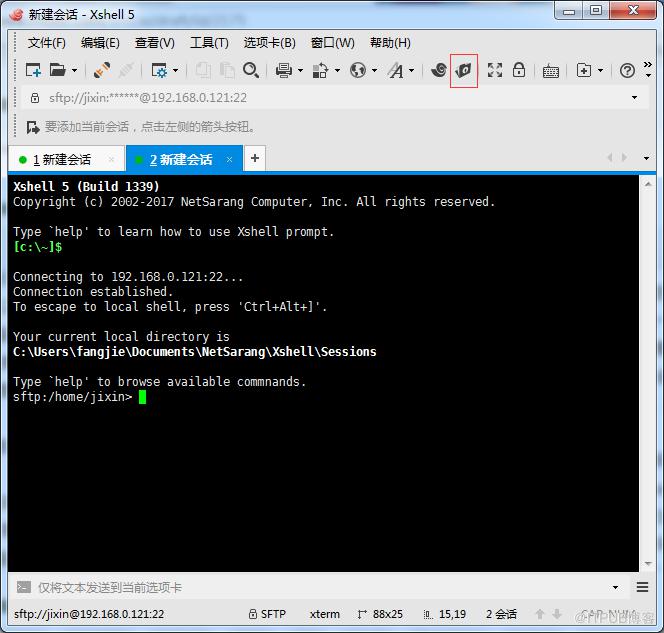Click the Print icon
The width and height of the screenshot is (664, 633).
283,70
